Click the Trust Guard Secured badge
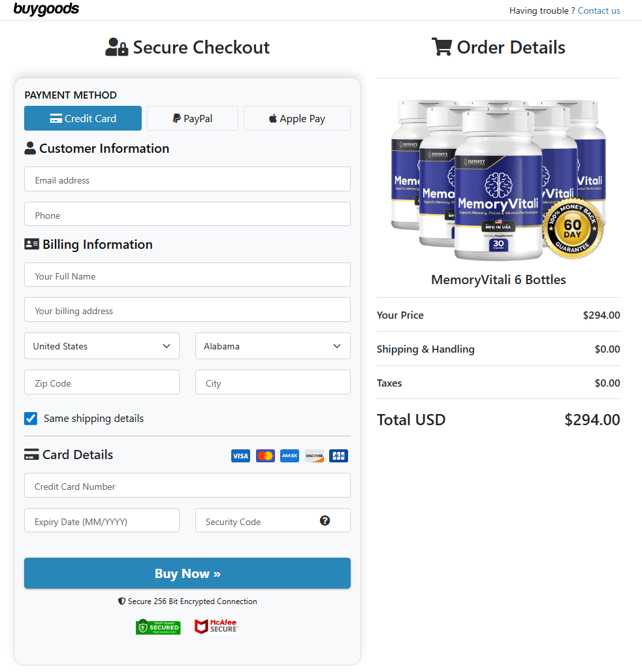The width and height of the screenshot is (642, 672). point(158,626)
